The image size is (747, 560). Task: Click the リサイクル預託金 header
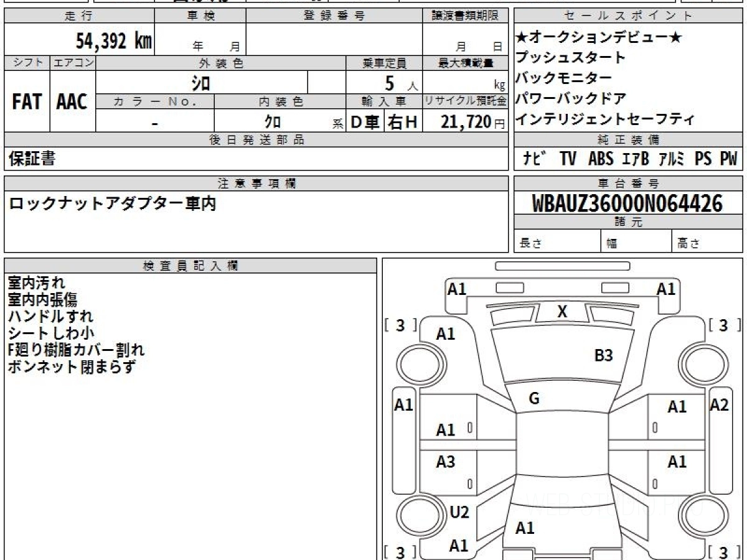point(465,101)
